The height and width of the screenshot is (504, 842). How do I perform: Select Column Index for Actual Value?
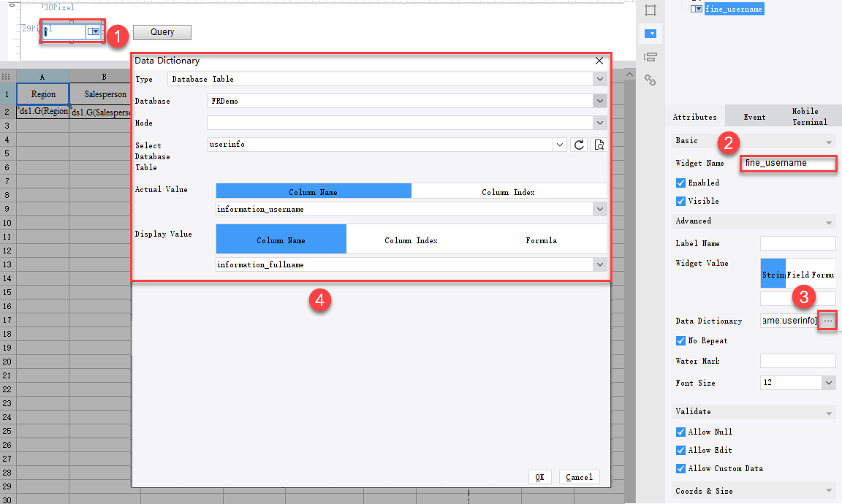pos(509,191)
